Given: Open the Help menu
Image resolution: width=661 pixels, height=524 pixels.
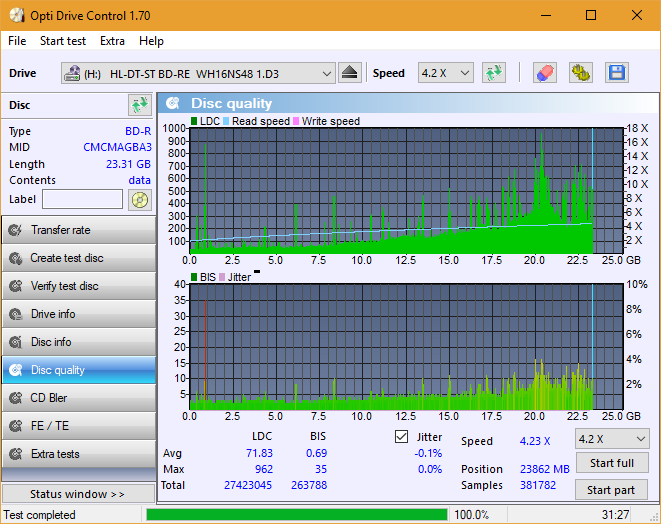Looking at the screenshot, I should point(151,41).
